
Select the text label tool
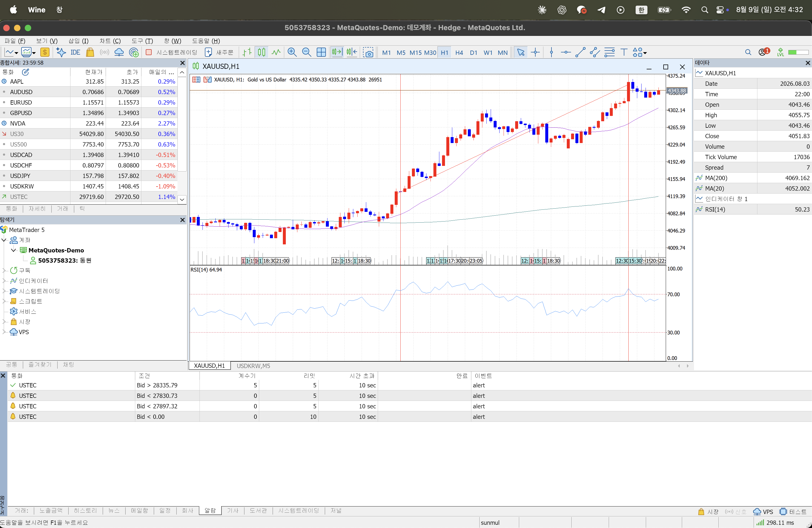(x=624, y=52)
